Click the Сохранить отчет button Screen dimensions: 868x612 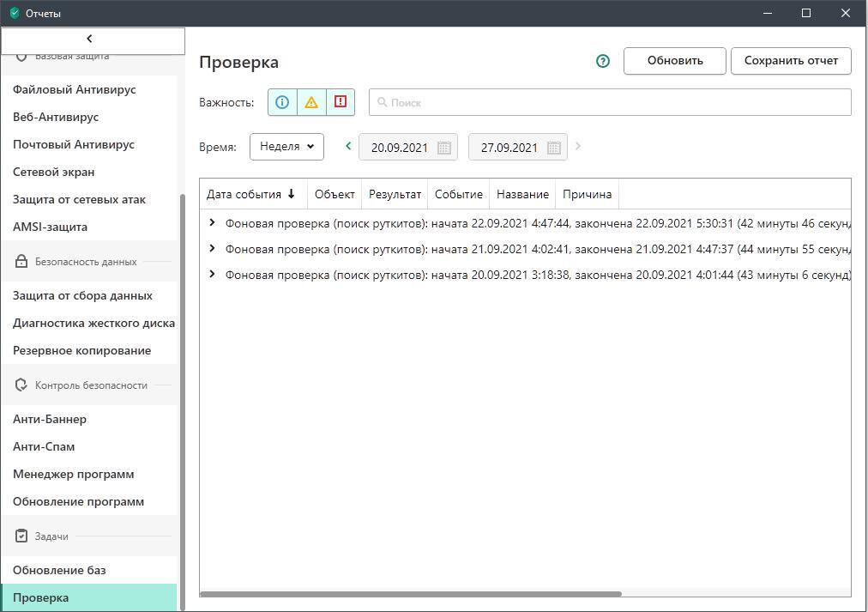790,61
